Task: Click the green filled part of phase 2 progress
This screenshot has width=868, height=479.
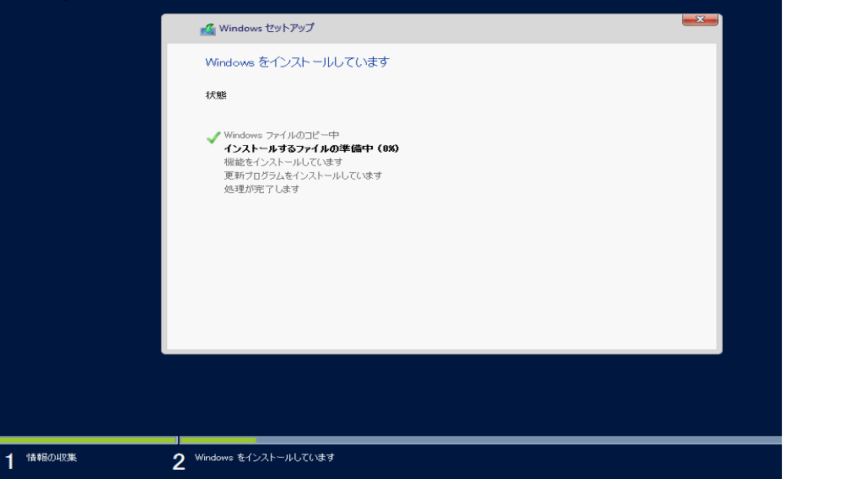Action: 218,440
